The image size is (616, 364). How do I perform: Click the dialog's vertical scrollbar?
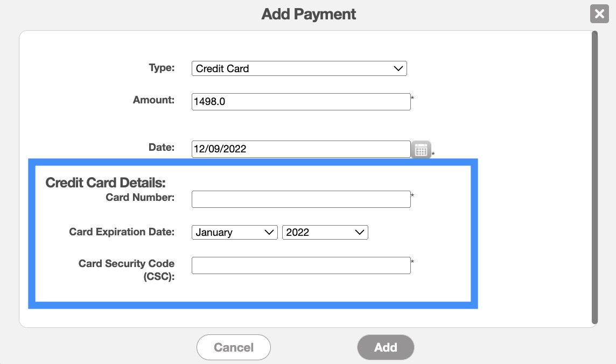594,178
